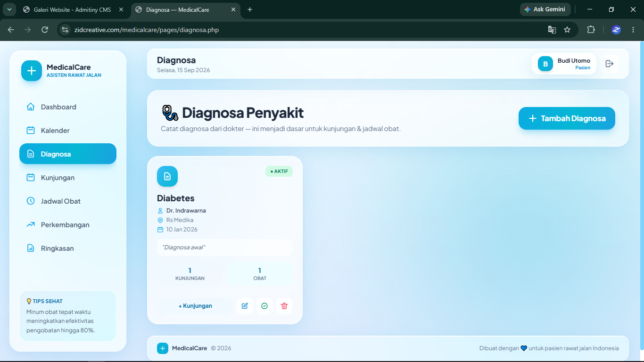
Task: Open the Google Translate icon
Action: pos(552,30)
